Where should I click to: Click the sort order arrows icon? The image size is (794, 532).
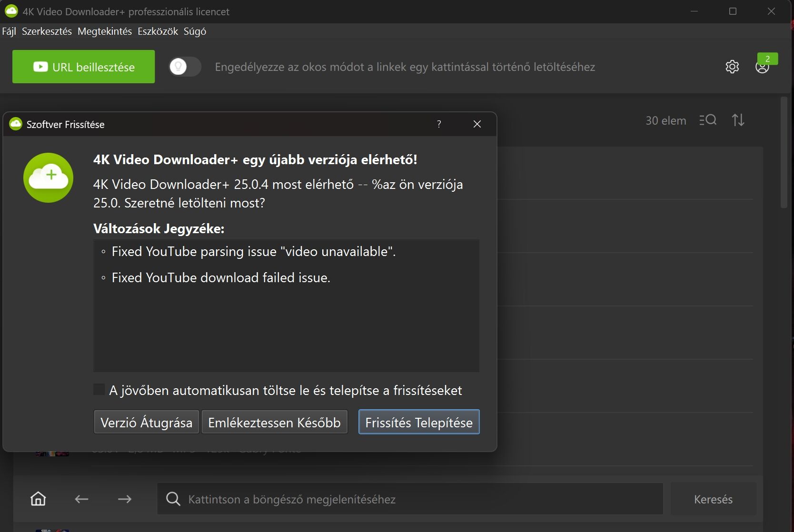738,120
